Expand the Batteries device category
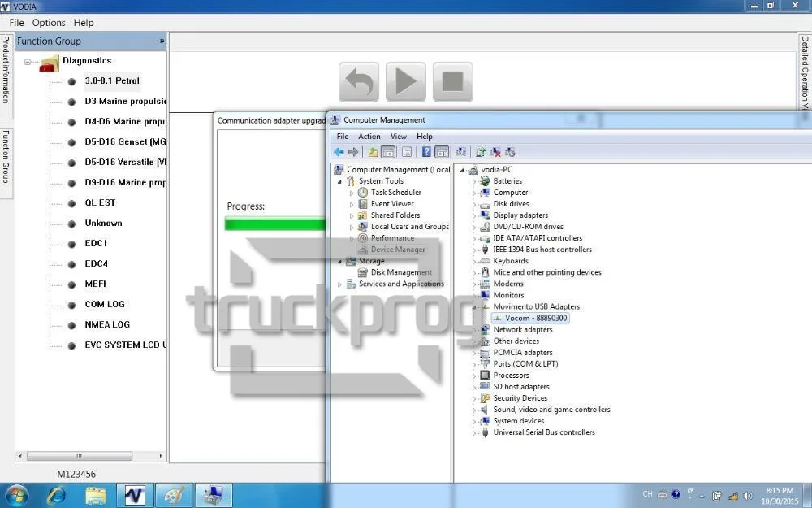 pos(474,181)
